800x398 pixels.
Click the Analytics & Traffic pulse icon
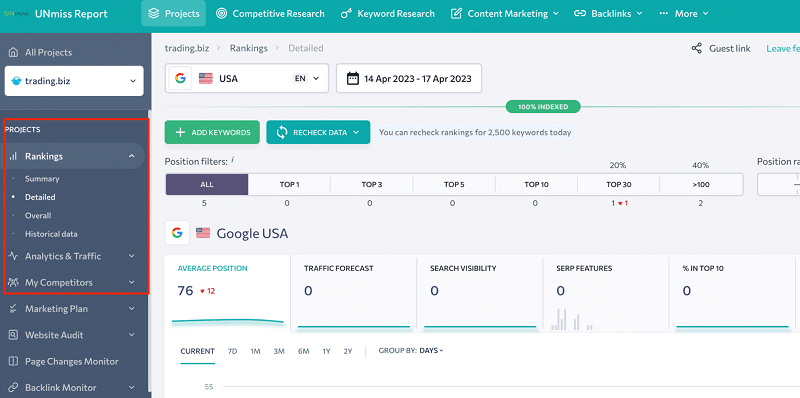pos(14,256)
